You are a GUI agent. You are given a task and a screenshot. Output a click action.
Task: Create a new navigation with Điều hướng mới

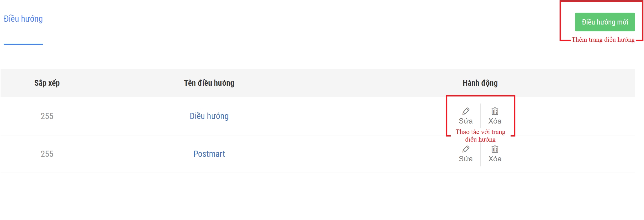coord(605,22)
